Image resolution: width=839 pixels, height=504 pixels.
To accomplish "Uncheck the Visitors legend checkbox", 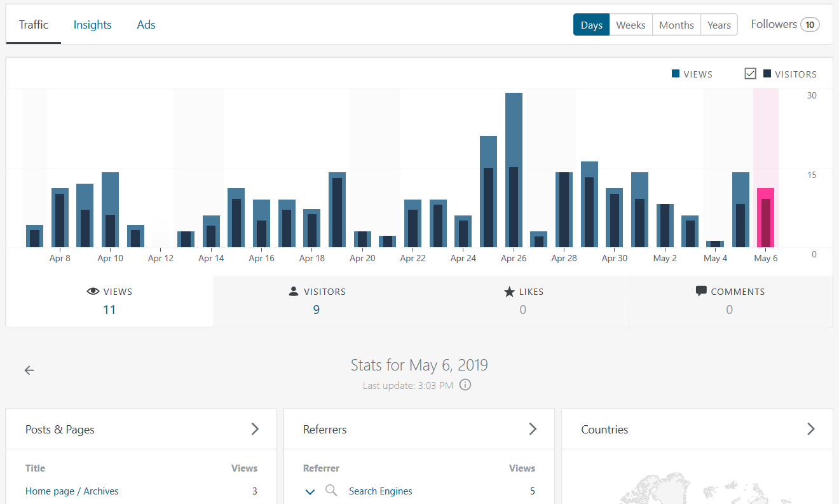I will pos(750,74).
